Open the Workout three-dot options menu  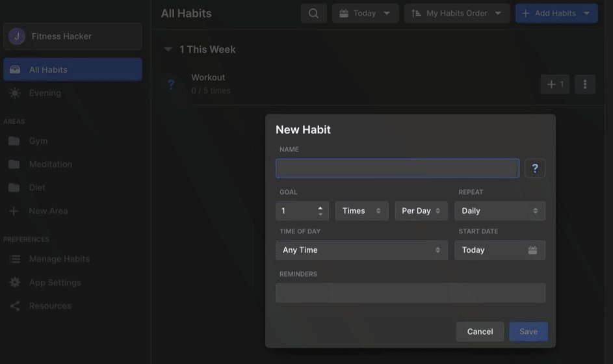(585, 84)
